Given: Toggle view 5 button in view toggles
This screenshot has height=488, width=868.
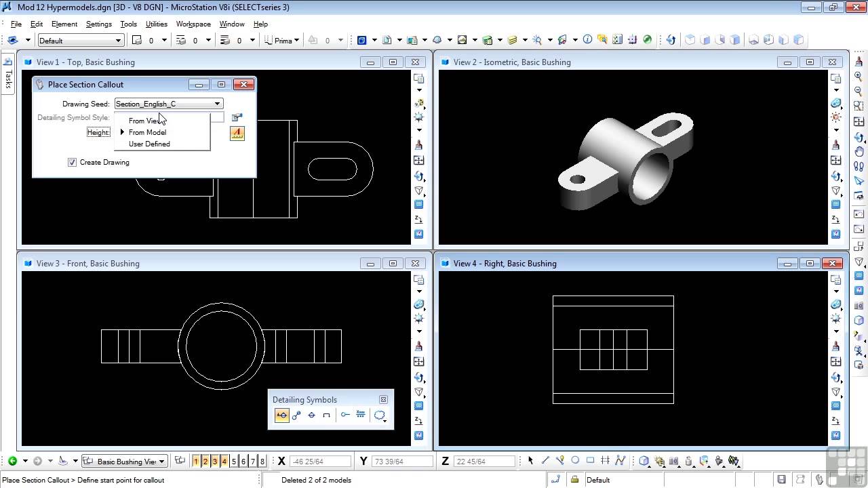Looking at the screenshot, I should tap(234, 462).
